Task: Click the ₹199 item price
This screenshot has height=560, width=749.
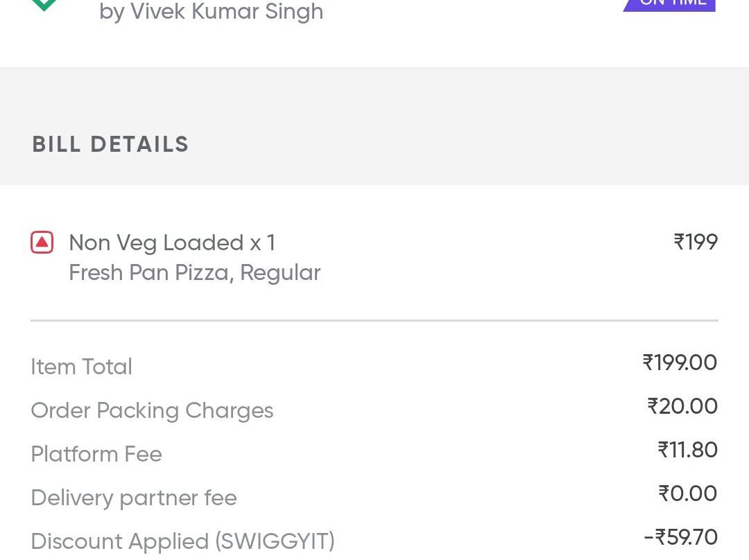Action: click(x=695, y=242)
